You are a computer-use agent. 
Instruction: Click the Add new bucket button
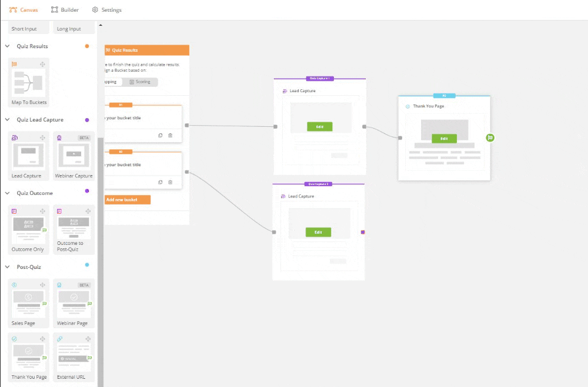click(127, 200)
